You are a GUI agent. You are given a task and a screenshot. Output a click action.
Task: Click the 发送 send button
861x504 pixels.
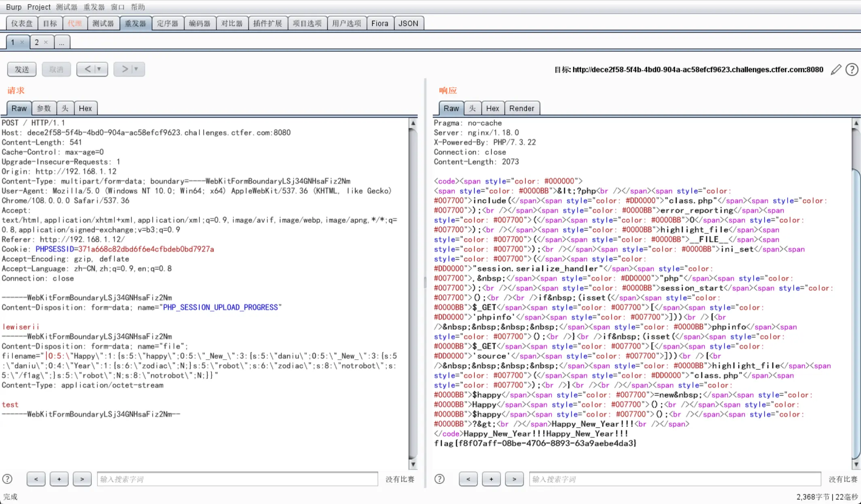click(22, 69)
